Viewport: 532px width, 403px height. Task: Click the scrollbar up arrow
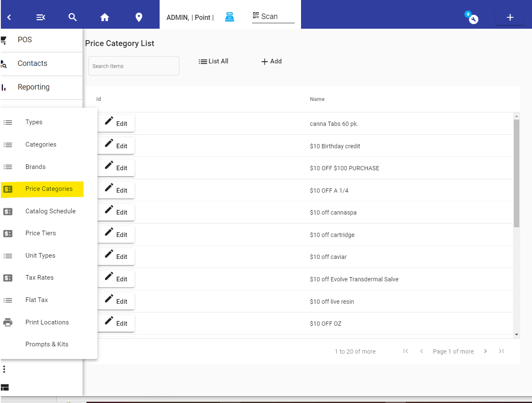tap(516, 116)
